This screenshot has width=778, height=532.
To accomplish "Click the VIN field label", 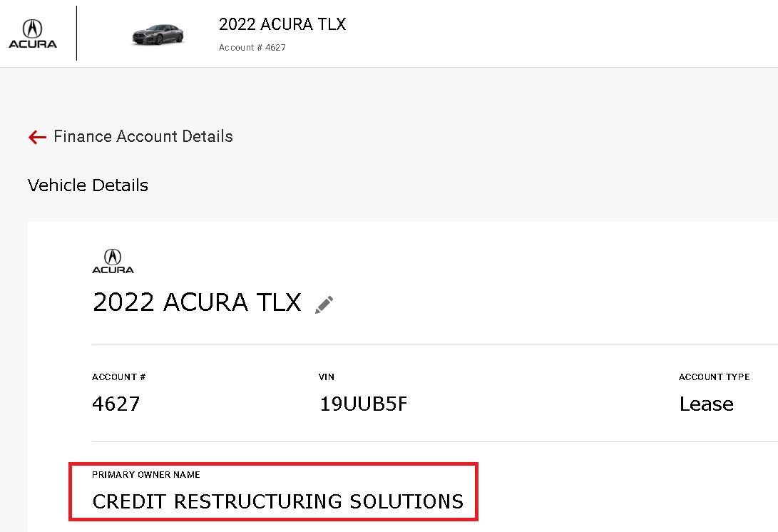I will click(x=327, y=377).
